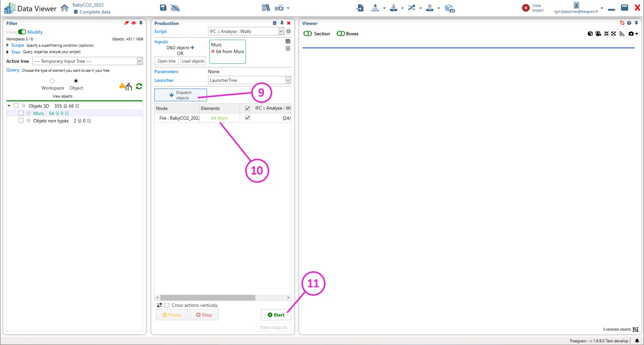Select the Workspace radio button
The height and width of the screenshot is (345, 644).
52,81
